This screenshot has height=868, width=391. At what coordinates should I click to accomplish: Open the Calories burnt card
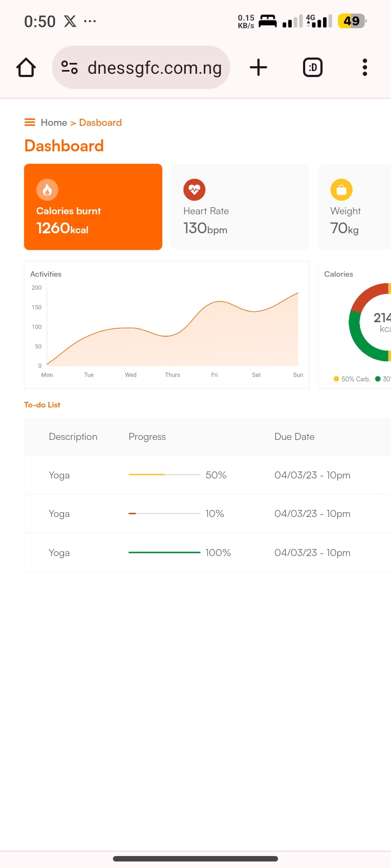pos(93,207)
